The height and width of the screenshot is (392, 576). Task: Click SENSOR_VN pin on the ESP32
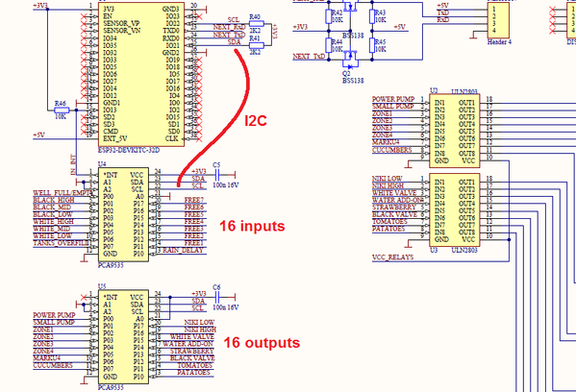[x=121, y=31]
